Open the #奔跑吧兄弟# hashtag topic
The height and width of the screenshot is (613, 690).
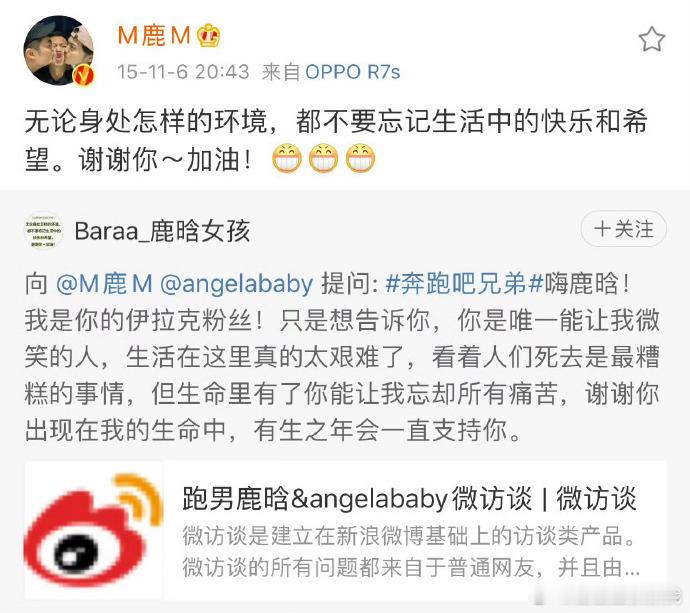pos(465,283)
